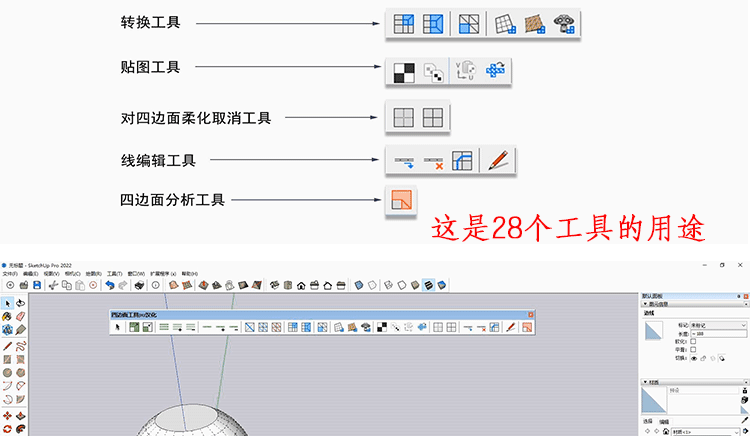Screen dimensions: 750x436
Task: Enable X-ray face style
Action: click(x=359, y=285)
